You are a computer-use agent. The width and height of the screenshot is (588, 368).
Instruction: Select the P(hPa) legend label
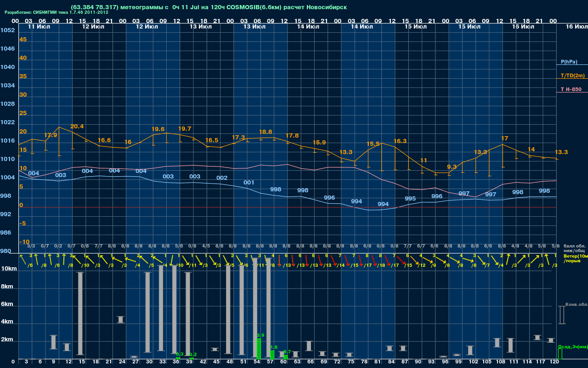coord(569,62)
